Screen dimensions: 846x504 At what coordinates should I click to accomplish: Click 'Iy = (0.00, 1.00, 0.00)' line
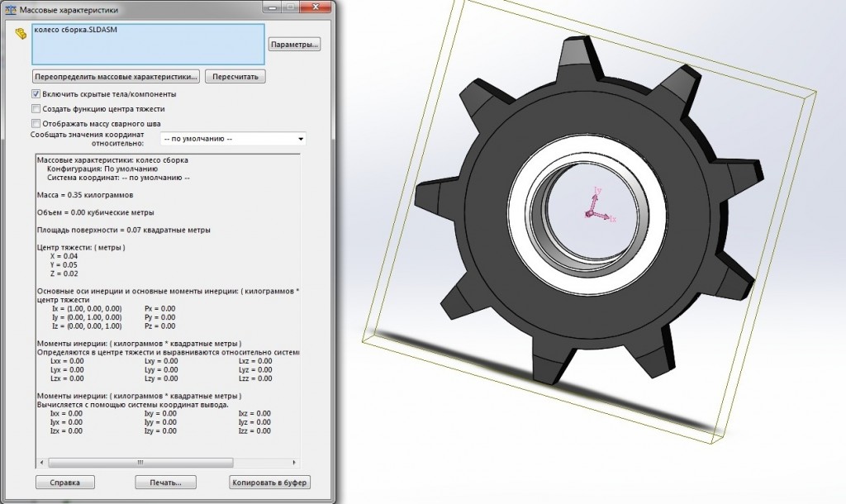point(87,317)
